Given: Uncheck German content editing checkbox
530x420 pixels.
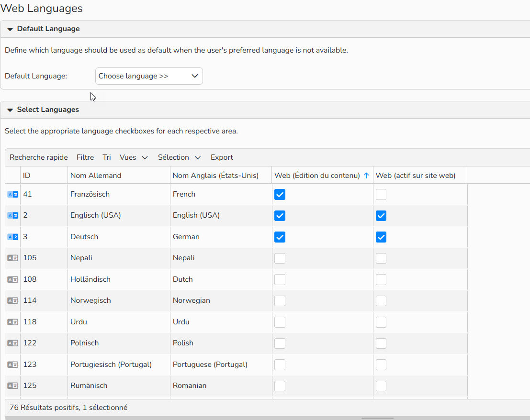Looking at the screenshot, I should [x=280, y=237].
